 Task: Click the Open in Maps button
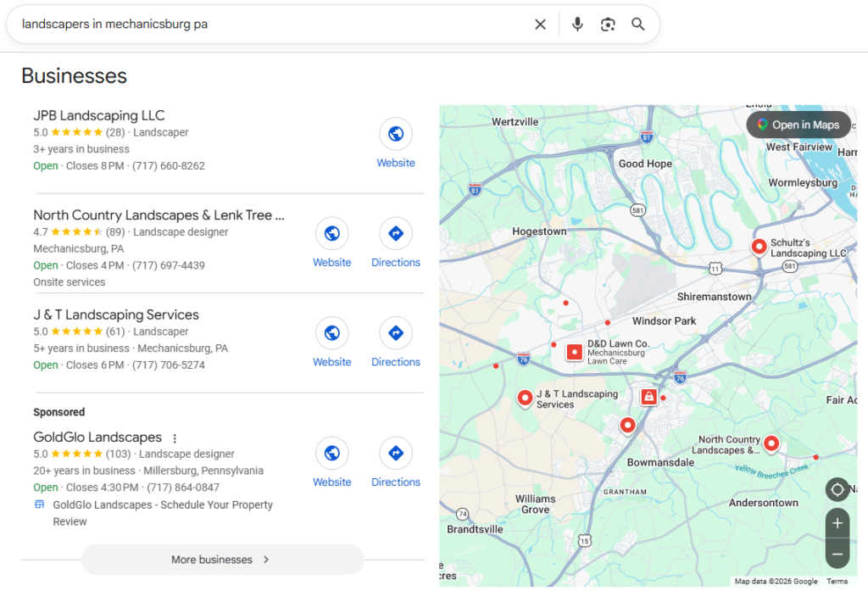point(798,124)
